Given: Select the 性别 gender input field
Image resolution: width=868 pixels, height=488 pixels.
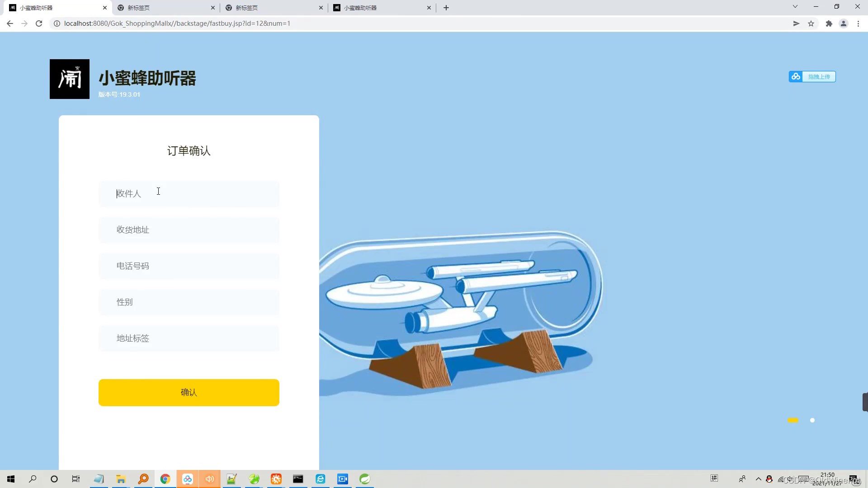Looking at the screenshot, I should 189,302.
